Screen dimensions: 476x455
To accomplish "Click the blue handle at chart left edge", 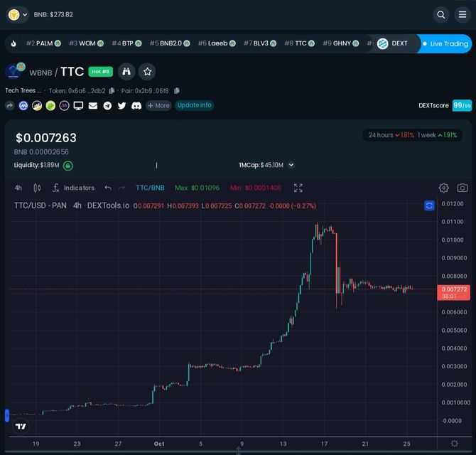I will coord(7,415).
